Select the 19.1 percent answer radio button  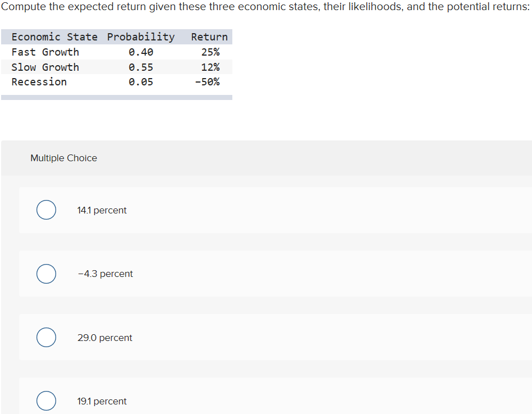coord(46,401)
